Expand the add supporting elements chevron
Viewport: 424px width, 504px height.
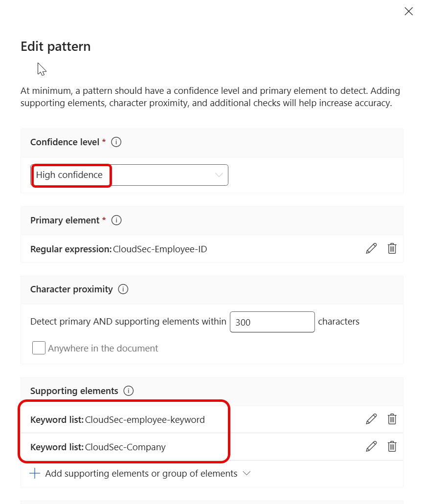pos(246,473)
